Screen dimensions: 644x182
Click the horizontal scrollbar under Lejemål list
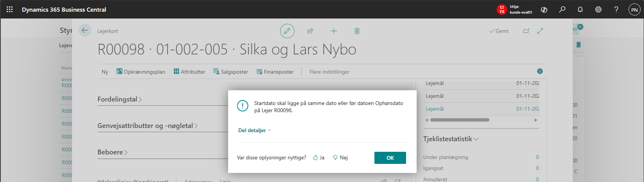click(460, 120)
